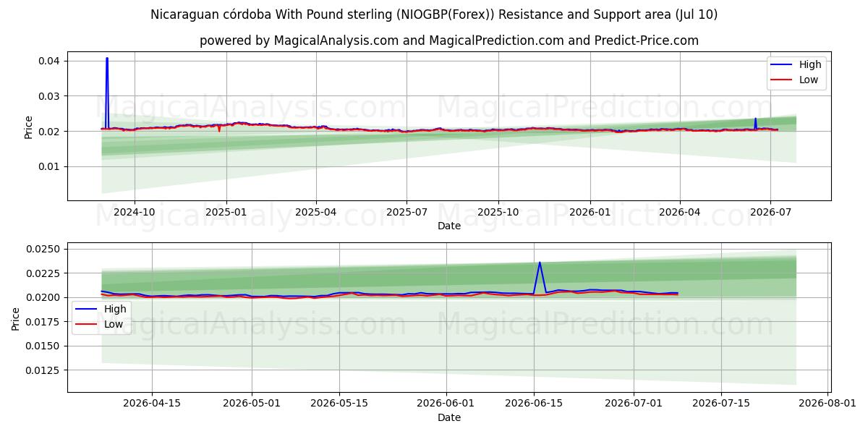Click the 0.01 tick on the upper y-axis
Viewport: 868px width, 434px height.
coord(49,166)
